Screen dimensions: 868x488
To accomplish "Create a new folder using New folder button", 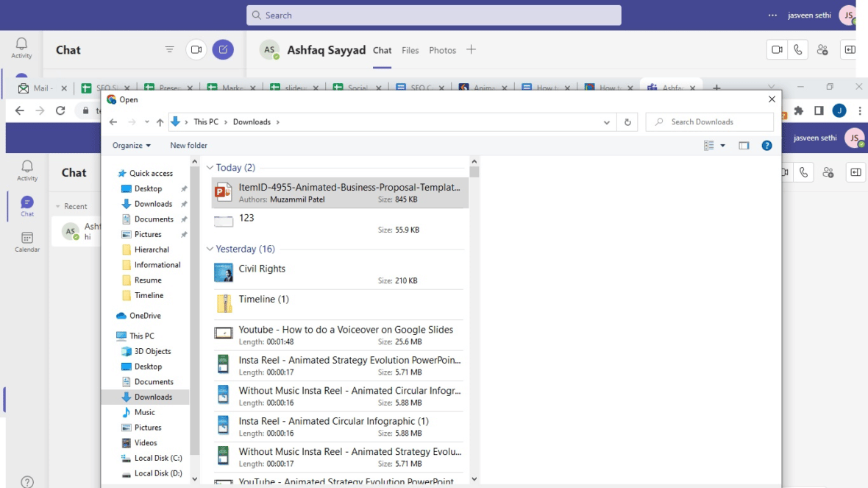I will tap(188, 145).
